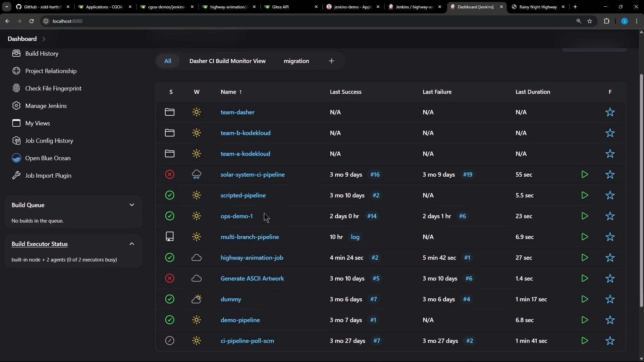Image resolution: width=644 pixels, height=362 pixels.
Task: Open build #16 of solar-system-ci-pipeline
Action: tap(375, 175)
